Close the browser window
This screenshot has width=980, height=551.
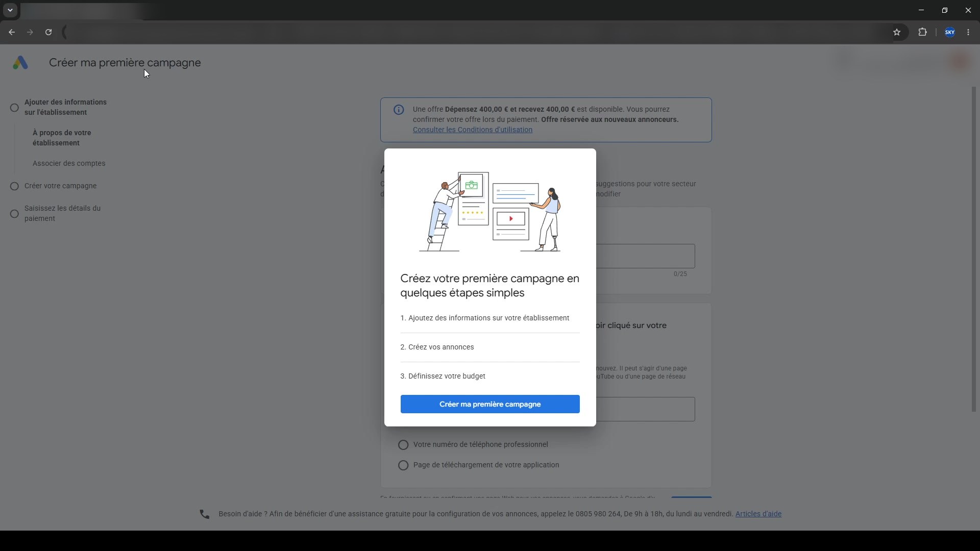click(968, 10)
